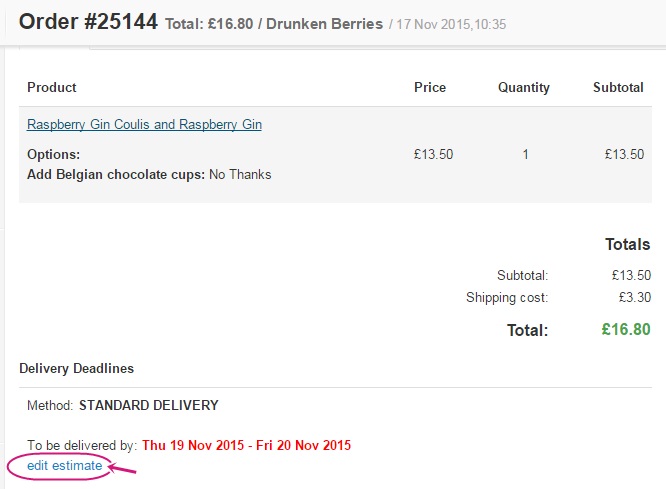The height and width of the screenshot is (489, 666).
Task: Click the quantity value 1
Action: coord(525,155)
